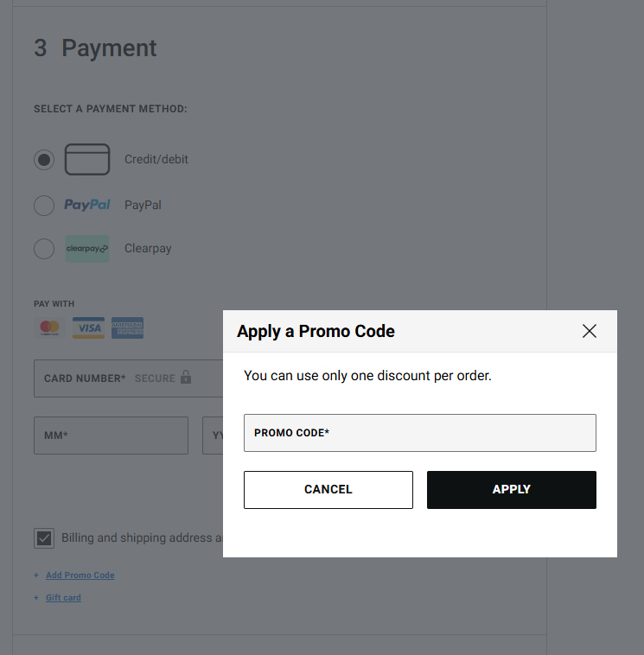Expand the plus beside Add Promo Code
644x655 pixels.
pyautogui.click(x=36, y=576)
